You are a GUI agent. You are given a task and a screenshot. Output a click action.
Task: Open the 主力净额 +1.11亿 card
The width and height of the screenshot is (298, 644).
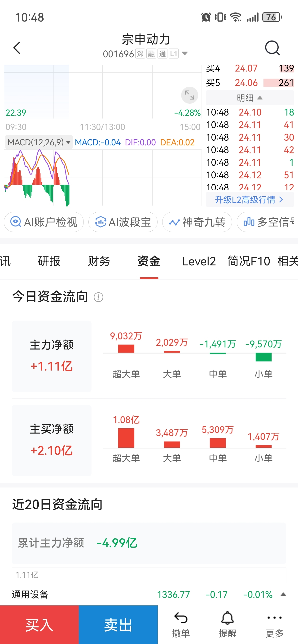pos(52,356)
